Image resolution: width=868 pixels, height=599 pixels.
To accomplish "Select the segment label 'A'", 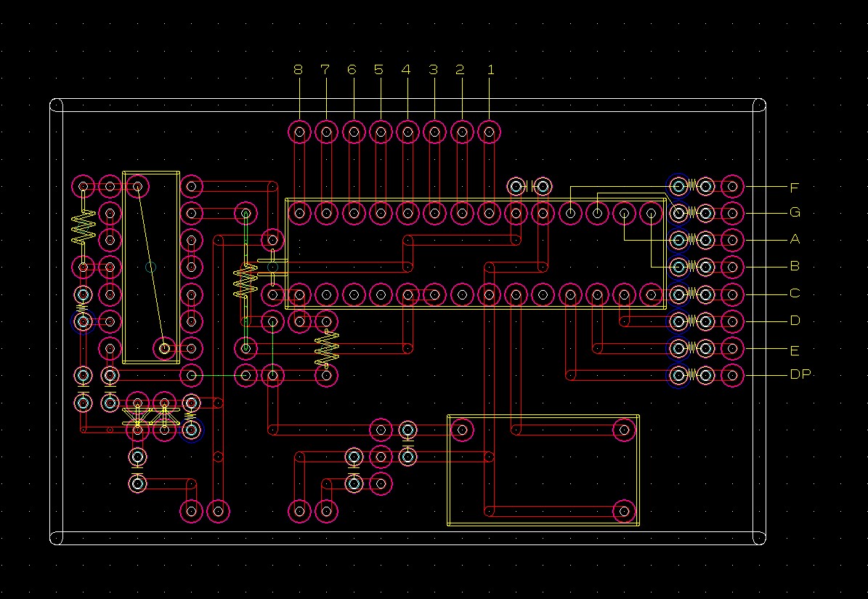I will [x=795, y=239].
